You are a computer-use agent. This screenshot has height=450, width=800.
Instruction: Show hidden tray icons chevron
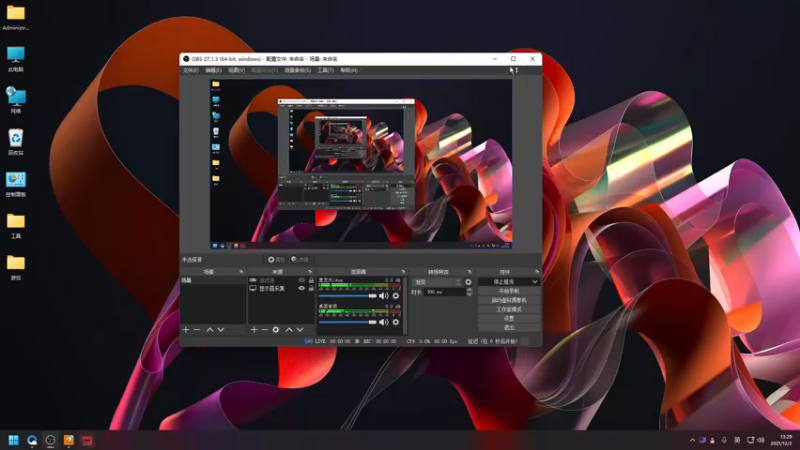click(x=692, y=440)
